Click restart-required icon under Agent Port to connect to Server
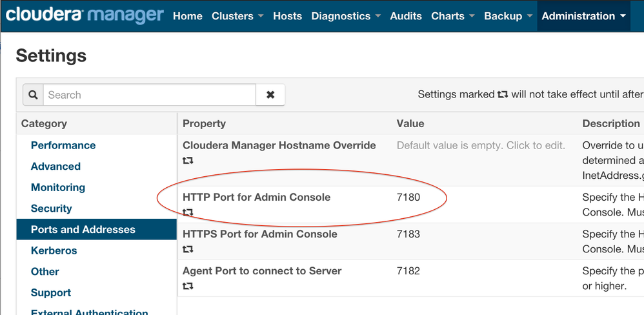Screen dimensions: 644x315 point(188,286)
